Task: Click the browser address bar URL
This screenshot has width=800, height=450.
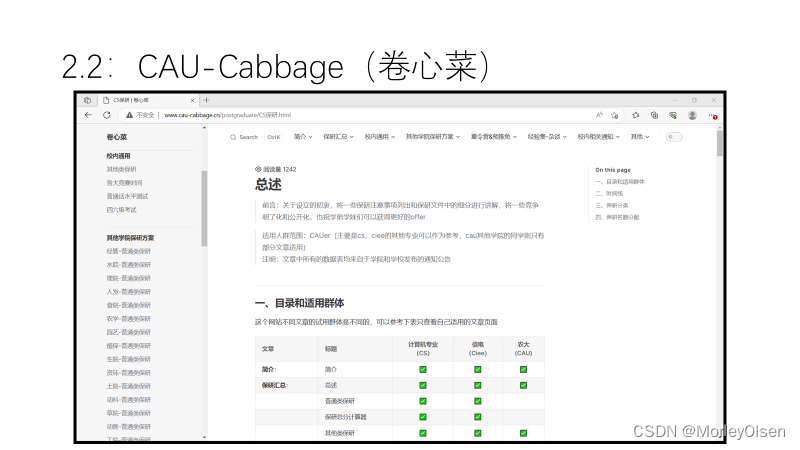Action: [228, 115]
